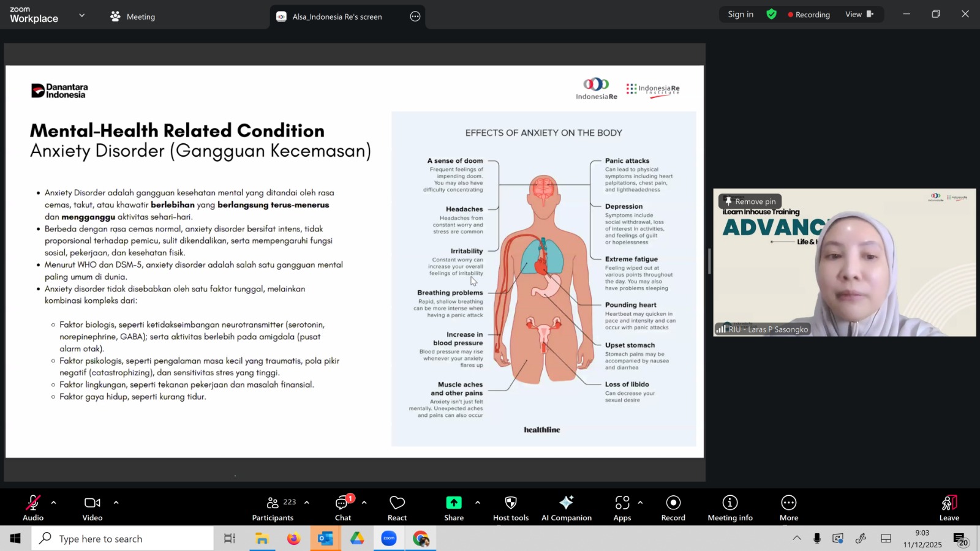Open the Participants list

(274, 508)
